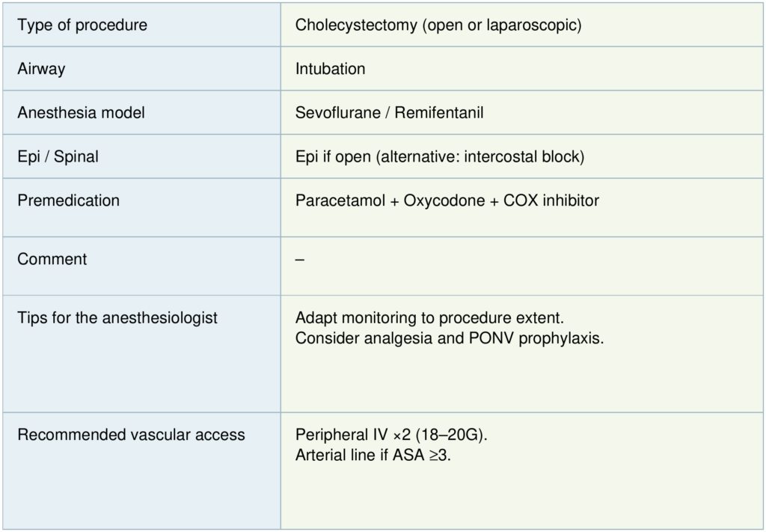Click the Premedication row label
Image resolution: width=766 pixels, height=532 pixels.
coord(68,201)
